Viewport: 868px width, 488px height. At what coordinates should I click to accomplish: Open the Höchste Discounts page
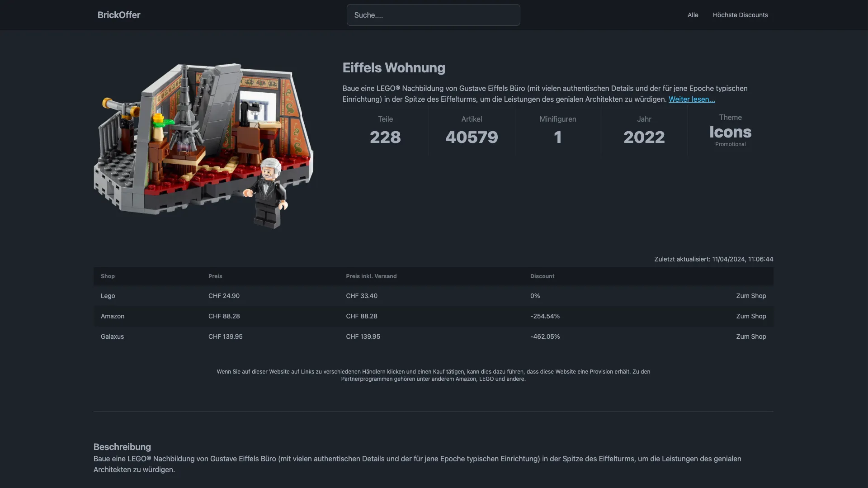740,15
